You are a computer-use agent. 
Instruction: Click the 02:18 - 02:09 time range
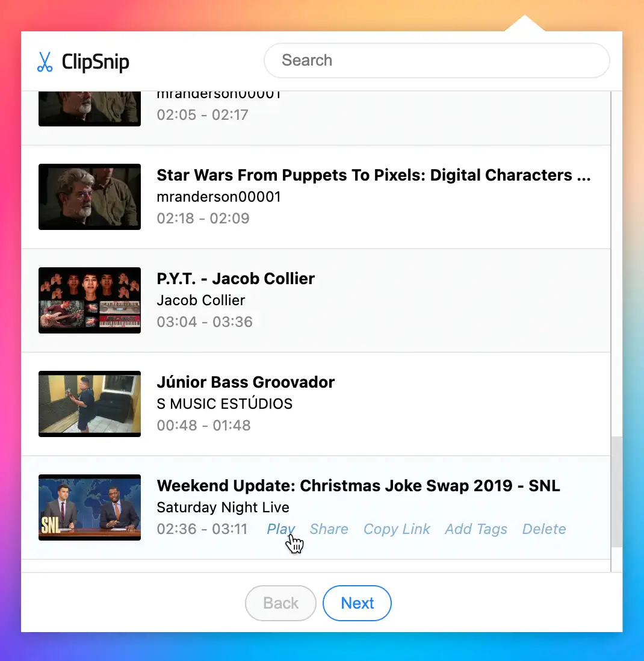[203, 218]
